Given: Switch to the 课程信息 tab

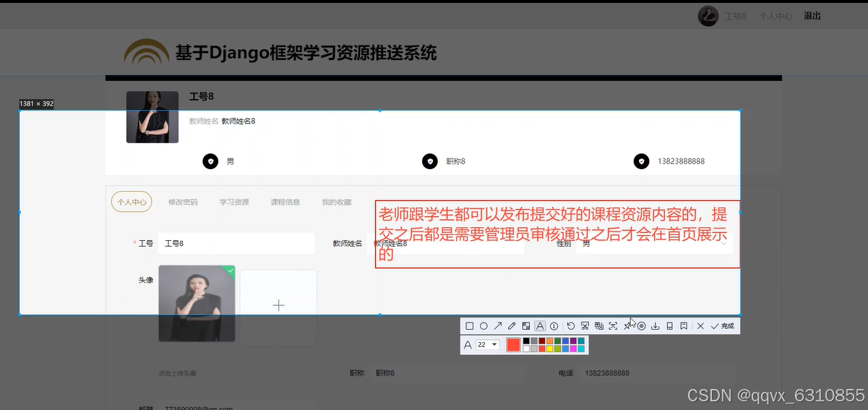Looking at the screenshot, I should point(285,202).
